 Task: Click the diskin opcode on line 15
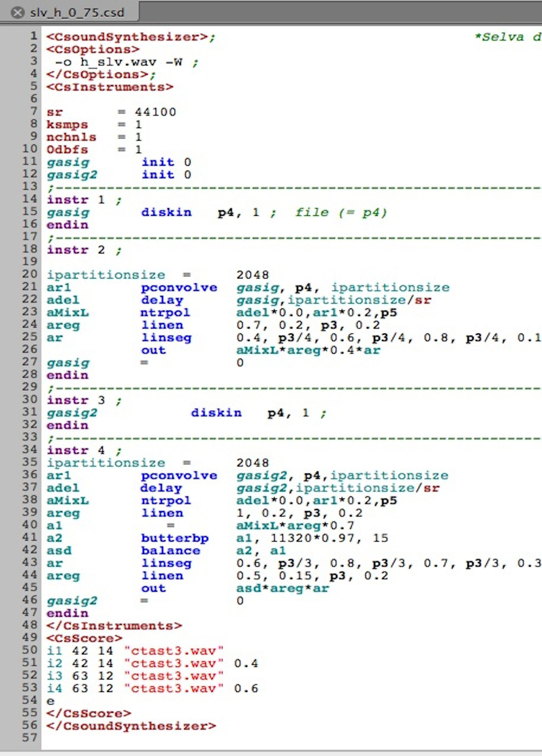tap(166, 212)
